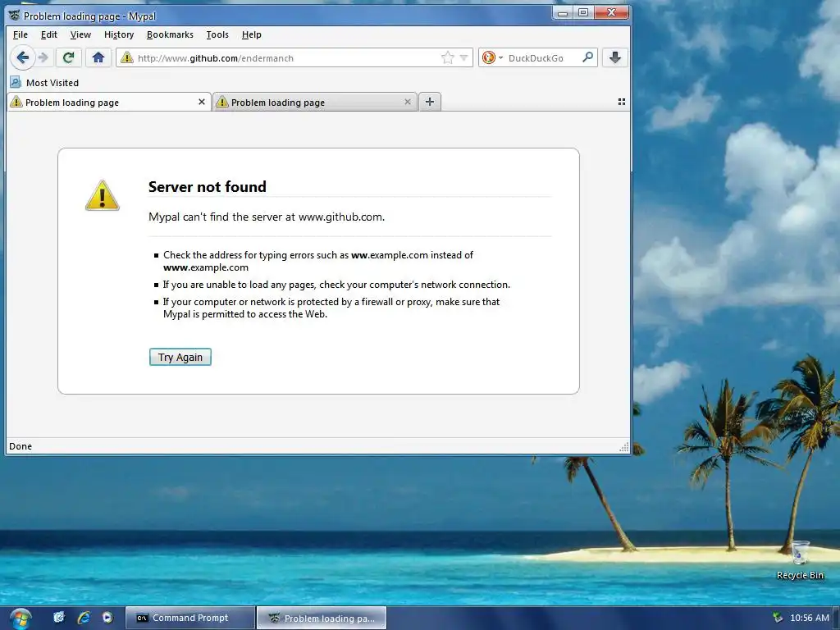
Task: Open the browser Home page
Action: [98, 58]
